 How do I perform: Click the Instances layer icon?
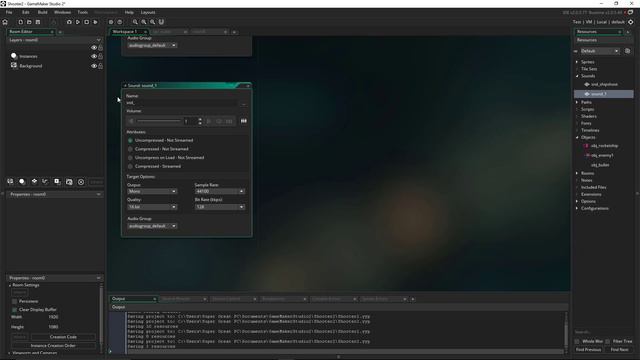click(14, 56)
